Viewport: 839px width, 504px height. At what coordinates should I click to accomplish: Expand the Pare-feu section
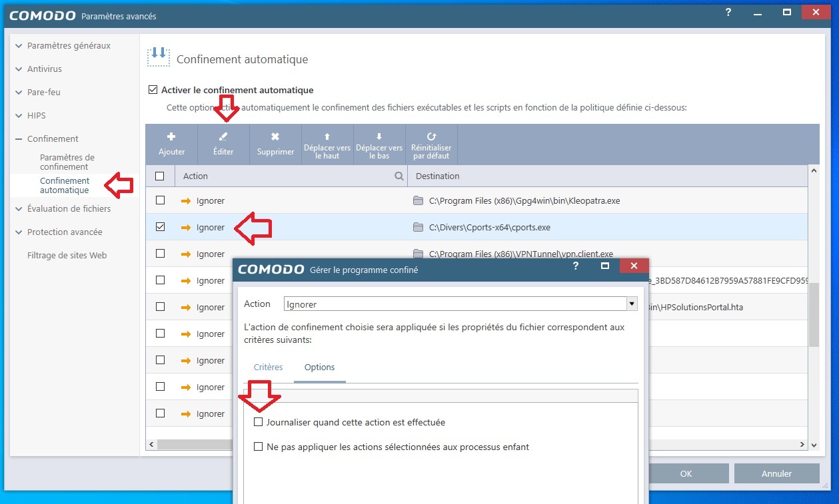pyautogui.click(x=19, y=93)
